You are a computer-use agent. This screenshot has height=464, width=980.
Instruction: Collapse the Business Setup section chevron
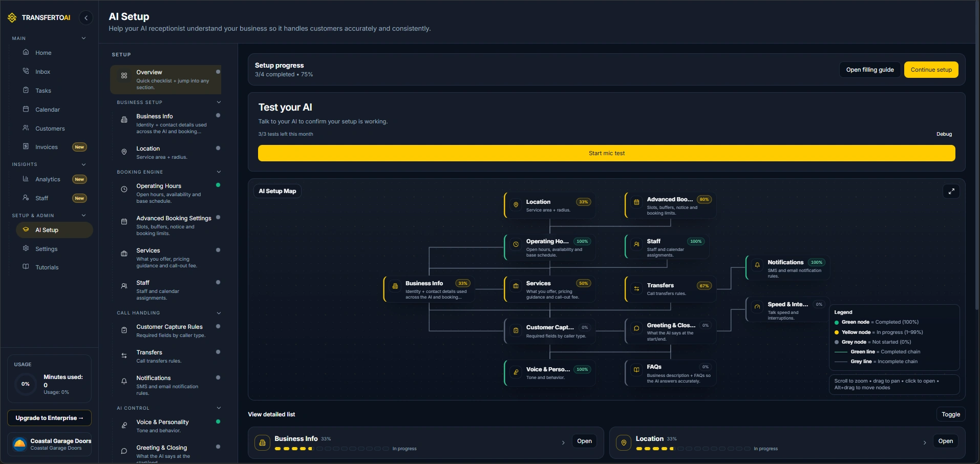pyautogui.click(x=219, y=102)
